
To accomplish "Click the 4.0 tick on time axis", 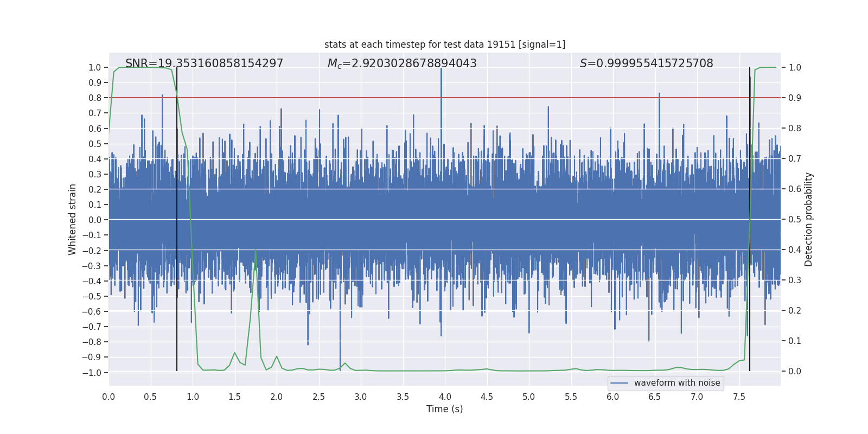I will [x=445, y=397].
